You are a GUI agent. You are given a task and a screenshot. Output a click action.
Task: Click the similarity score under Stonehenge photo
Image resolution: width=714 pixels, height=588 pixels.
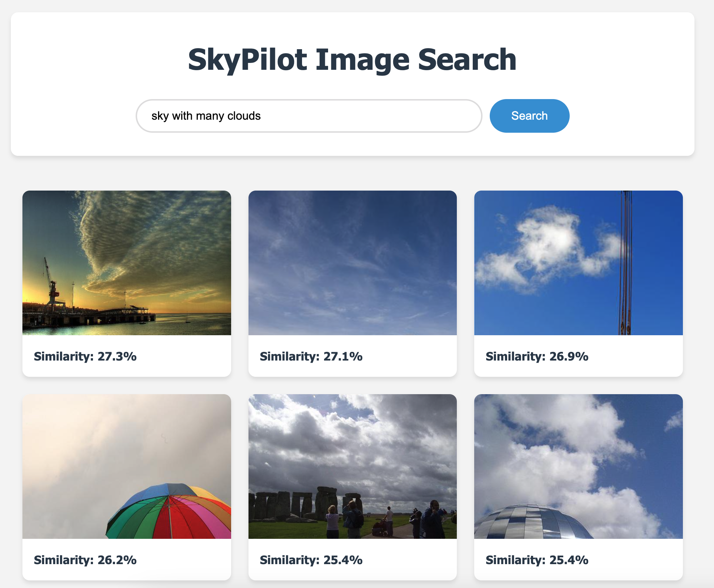(311, 560)
